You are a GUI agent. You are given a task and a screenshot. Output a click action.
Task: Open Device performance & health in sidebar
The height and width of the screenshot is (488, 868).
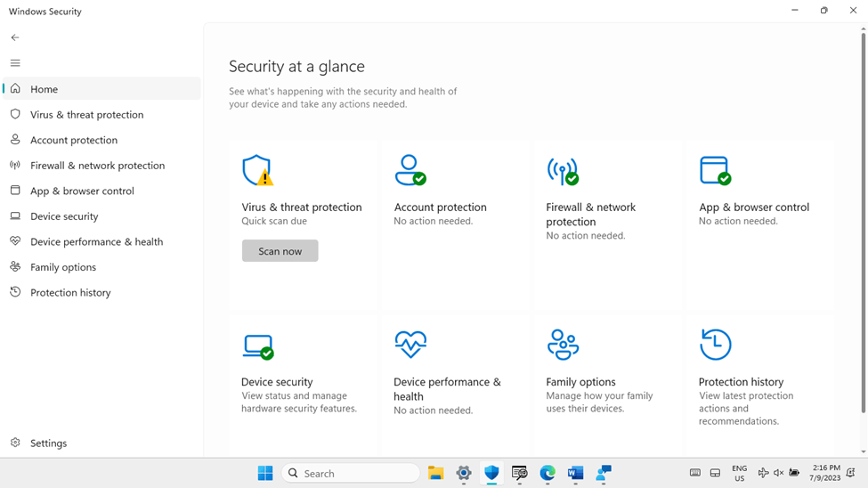pos(101,241)
